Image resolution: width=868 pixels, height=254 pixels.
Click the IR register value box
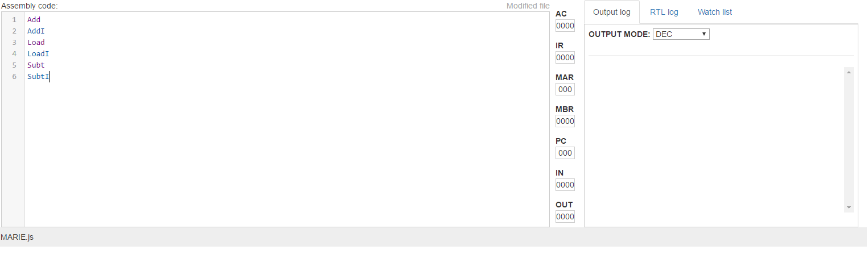(x=565, y=57)
